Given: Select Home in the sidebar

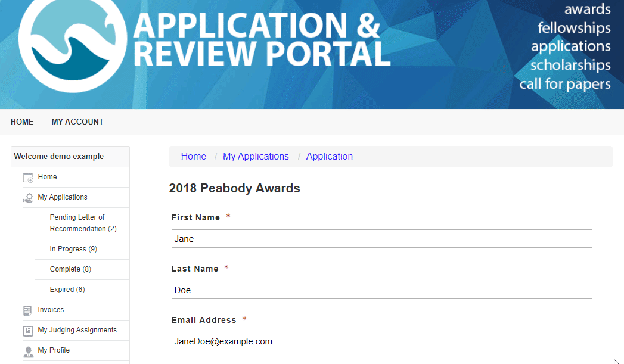Looking at the screenshot, I should click(x=47, y=176).
